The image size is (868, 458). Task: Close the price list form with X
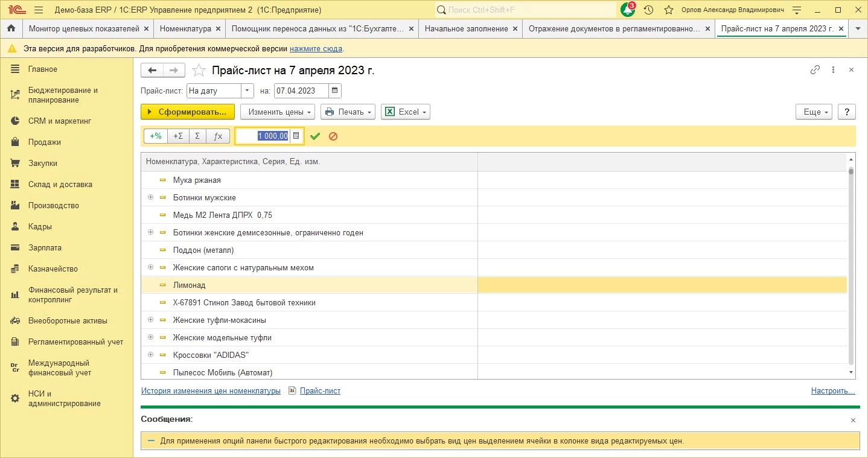click(x=851, y=70)
